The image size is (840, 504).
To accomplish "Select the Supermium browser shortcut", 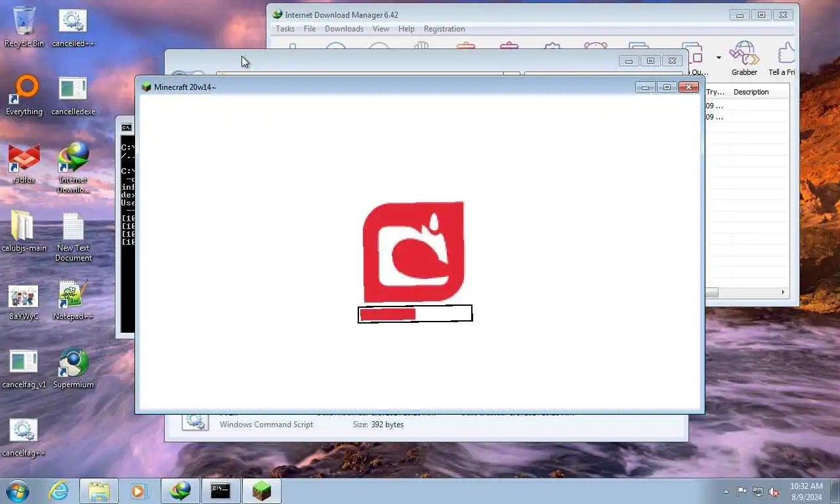I will pyautogui.click(x=73, y=369).
